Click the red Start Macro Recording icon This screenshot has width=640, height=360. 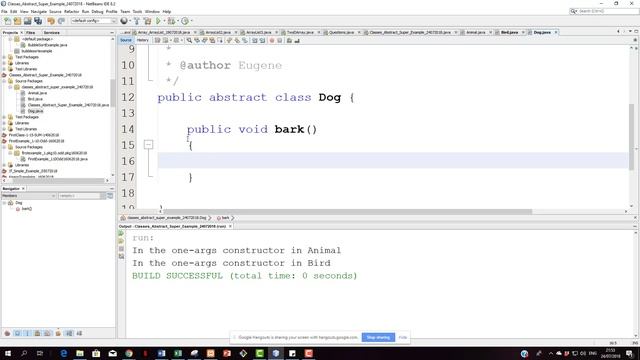(272, 40)
